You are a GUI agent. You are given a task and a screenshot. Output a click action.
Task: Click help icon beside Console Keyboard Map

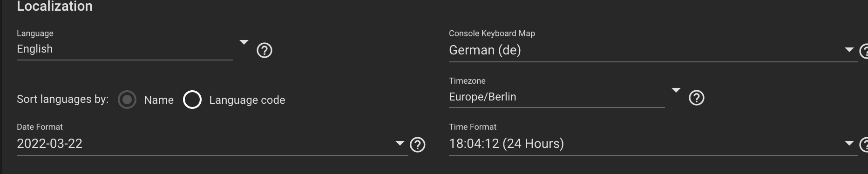[x=864, y=51]
